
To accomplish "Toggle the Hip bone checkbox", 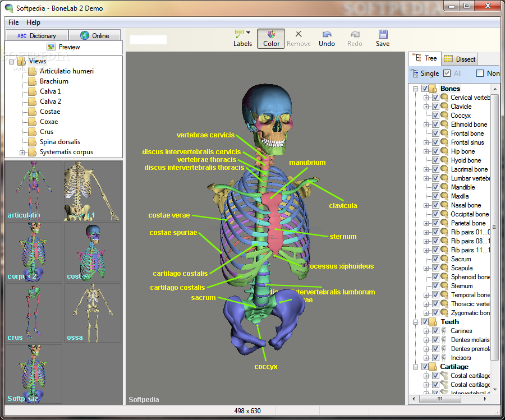I will (x=436, y=151).
